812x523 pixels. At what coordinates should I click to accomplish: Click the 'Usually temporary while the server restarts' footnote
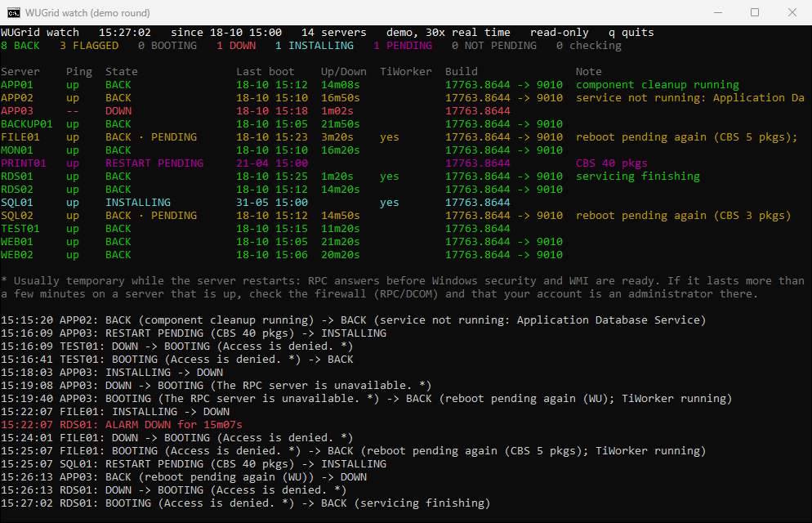click(403, 288)
